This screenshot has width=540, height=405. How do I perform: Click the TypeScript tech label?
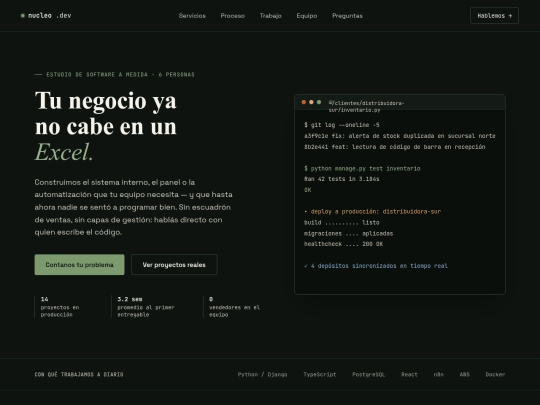pos(320,374)
